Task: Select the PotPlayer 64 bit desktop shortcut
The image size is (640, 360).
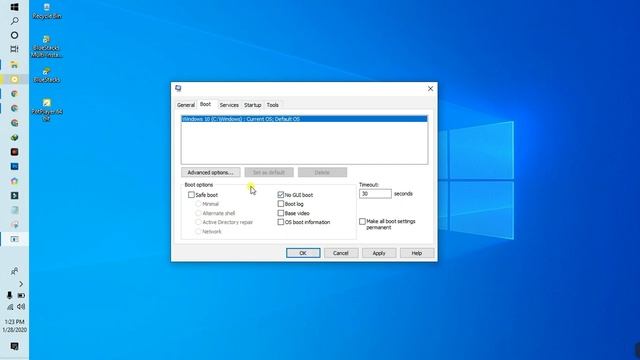Action: pyautogui.click(x=47, y=110)
